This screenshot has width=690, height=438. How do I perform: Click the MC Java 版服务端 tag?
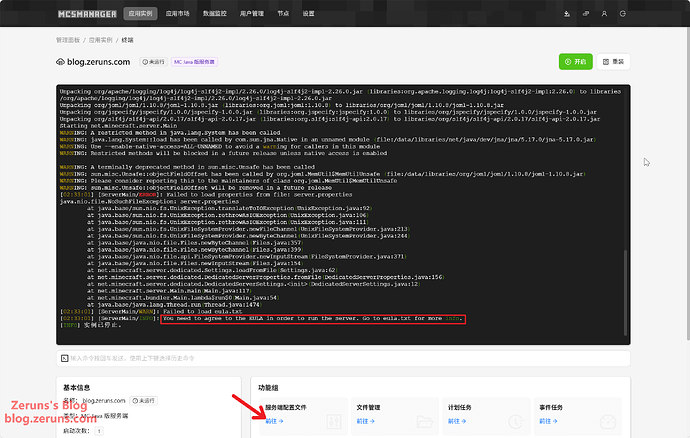point(194,62)
